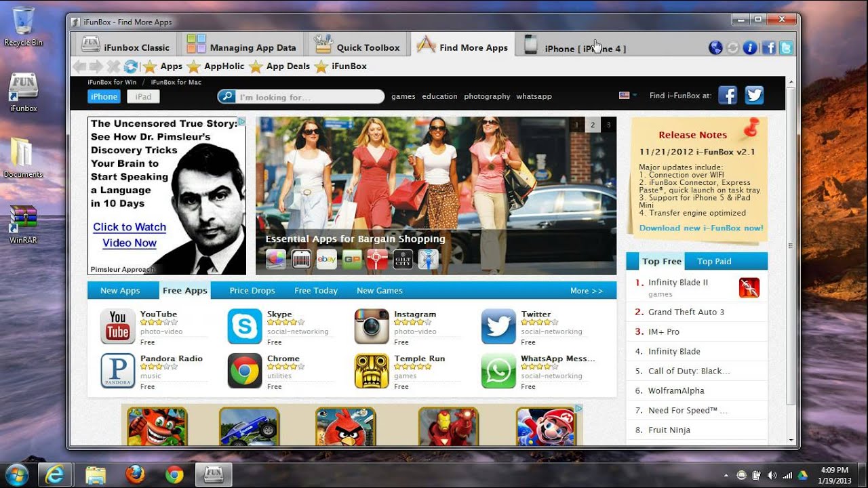Viewport: 868px width, 488px height.
Task: Click Download new i-FunBox now link
Action: [701, 228]
